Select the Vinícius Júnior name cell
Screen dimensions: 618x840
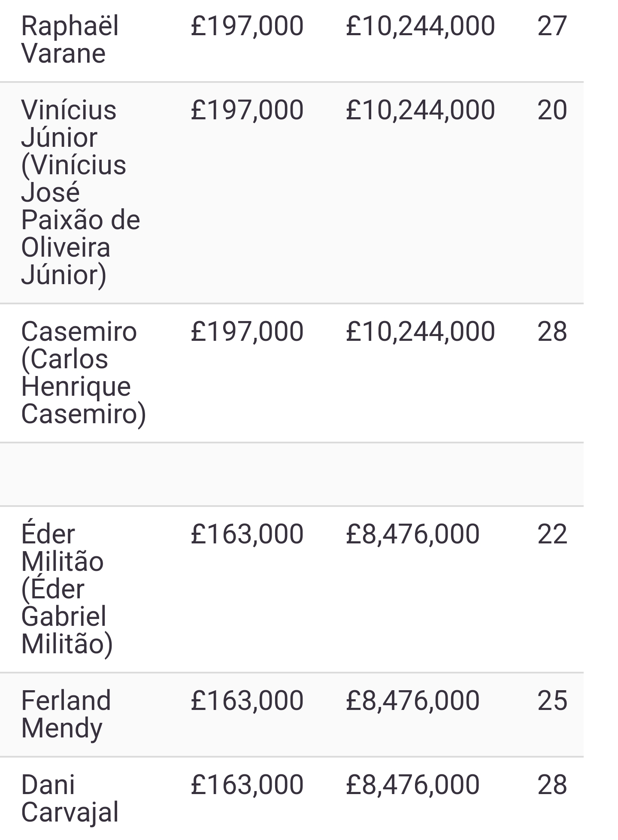click(81, 192)
